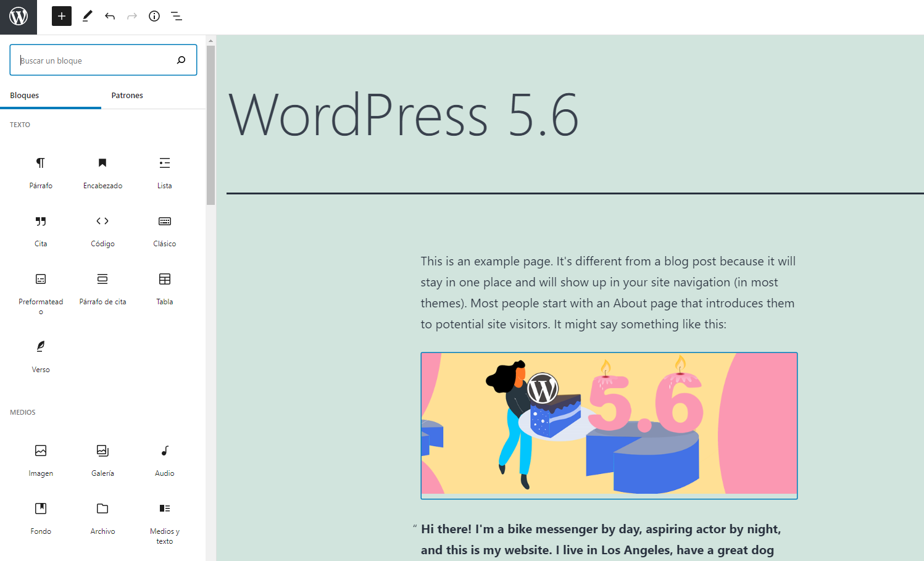The height and width of the screenshot is (561, 924).
Task: Insert a Preformateado block
Action: tap(41, 293)
